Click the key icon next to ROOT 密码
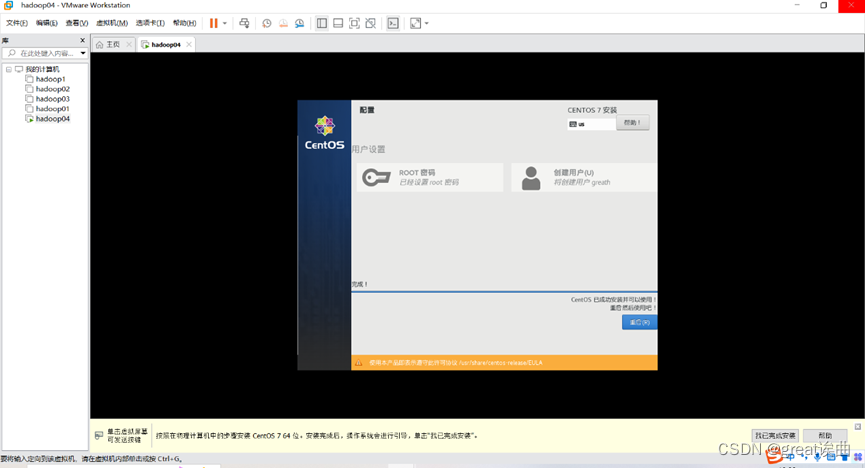This screenshot has width=865, height=468. (x=376, y=178)
